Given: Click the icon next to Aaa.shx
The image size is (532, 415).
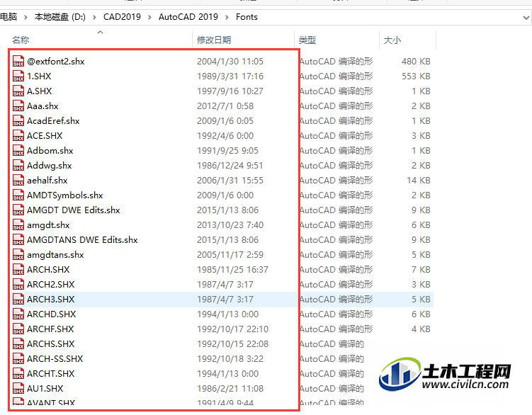Looking at the screenshot, I should click(x=18, y=106).
